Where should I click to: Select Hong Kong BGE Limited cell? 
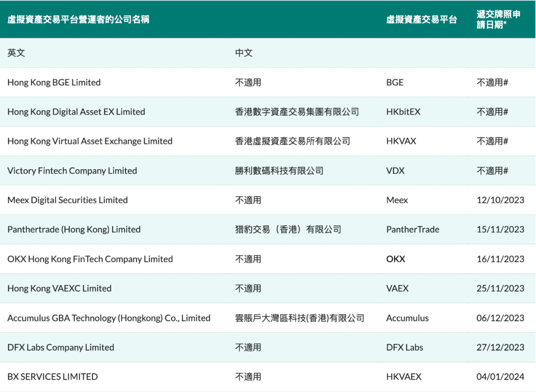pyautogui.click(x=54, y=82)
